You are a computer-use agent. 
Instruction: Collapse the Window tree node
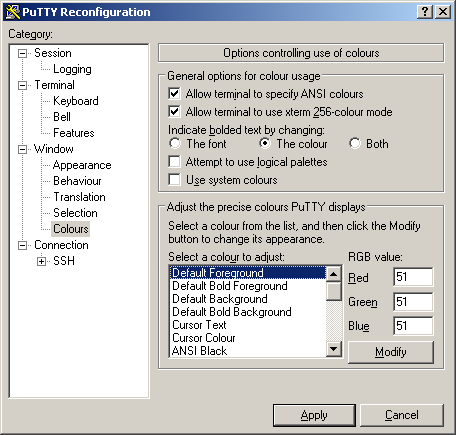click(x=22, y=149)
